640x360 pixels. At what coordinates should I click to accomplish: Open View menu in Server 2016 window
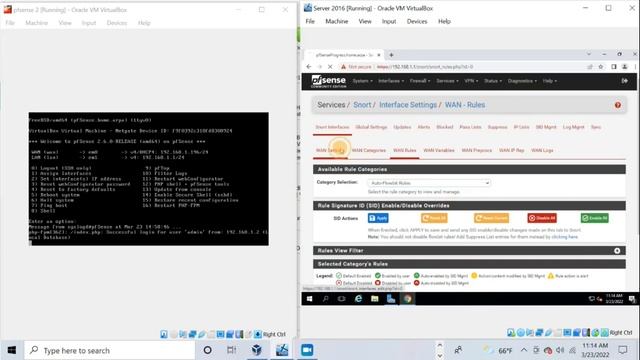pos(365,21)
